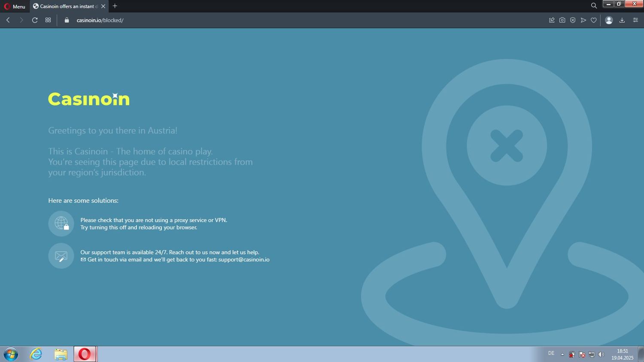The image size is (644, 362).
Task: Add page to bookmarks with heart icon
Action: 594,20
